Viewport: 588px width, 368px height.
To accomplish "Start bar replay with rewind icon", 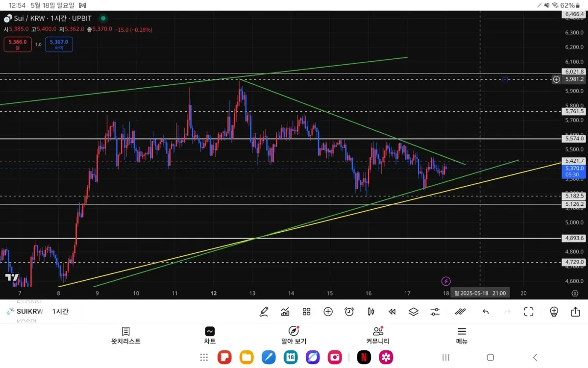I will coord(392,312).
